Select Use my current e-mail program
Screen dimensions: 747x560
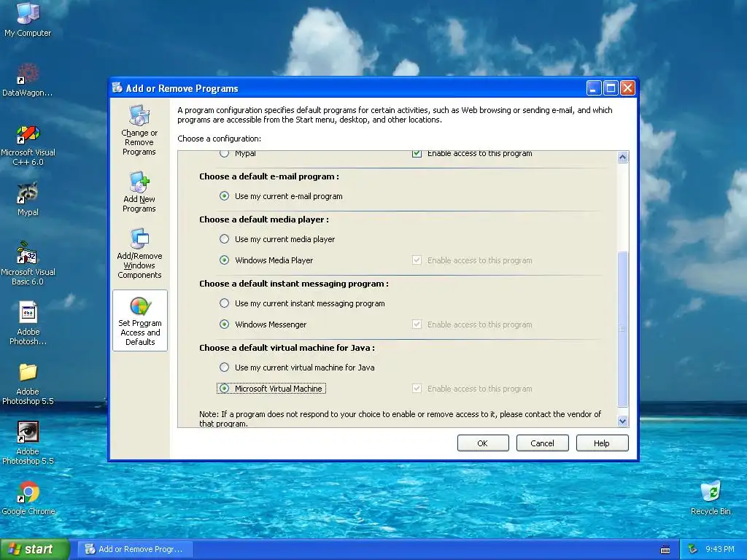[224, 196]
